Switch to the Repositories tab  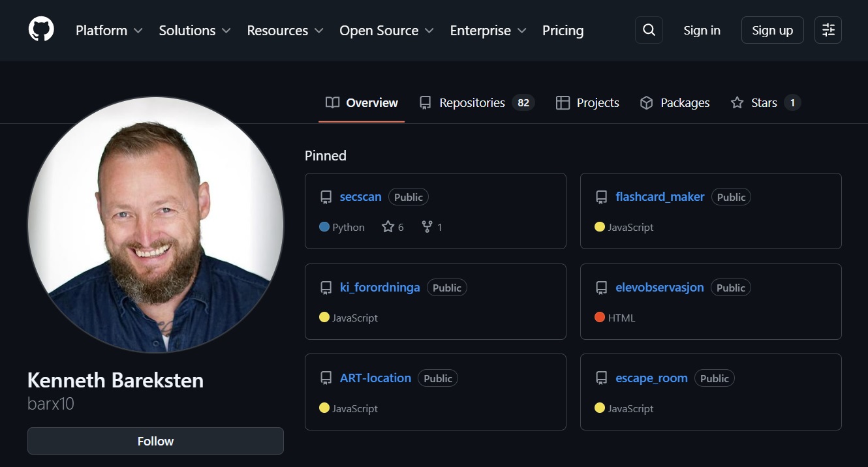(x=472, y=102)
